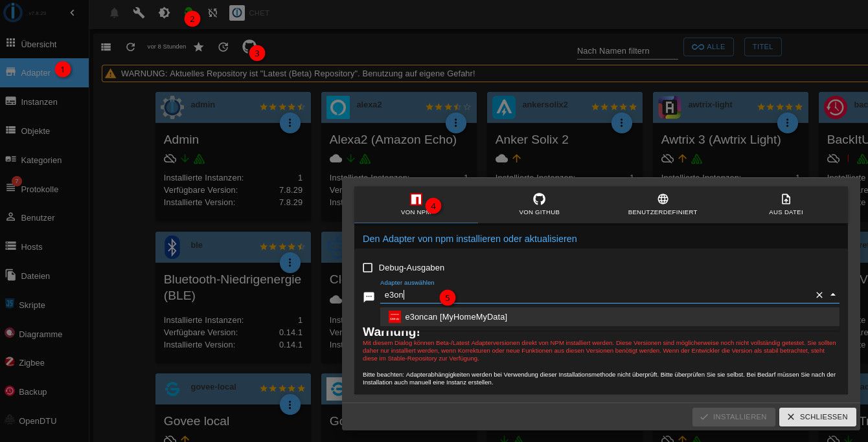Open Backup in the sidebar

click(x=44, y=392)
